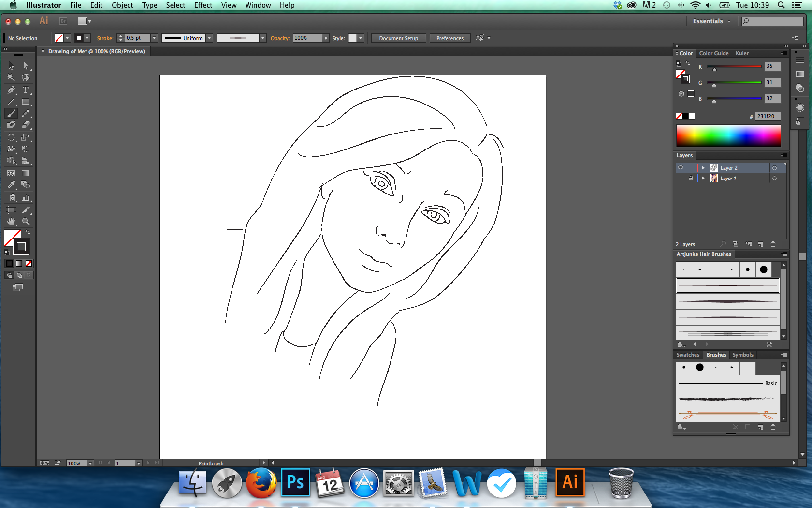Screen dimensions: 812x508
Task: Click the hex color value field
Action: click(768, 116)
